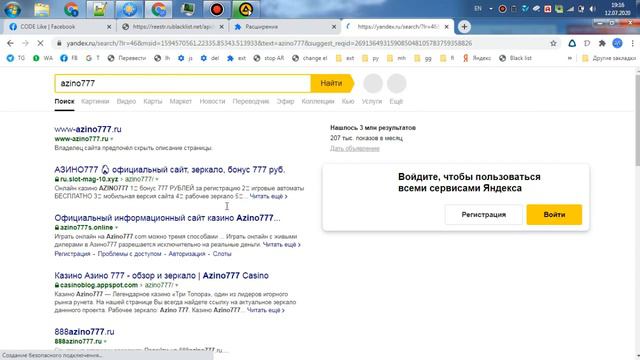Open the gg bookmarks folder
The width and height of the screenshot is (640, 360).
[x=423, y=58]
